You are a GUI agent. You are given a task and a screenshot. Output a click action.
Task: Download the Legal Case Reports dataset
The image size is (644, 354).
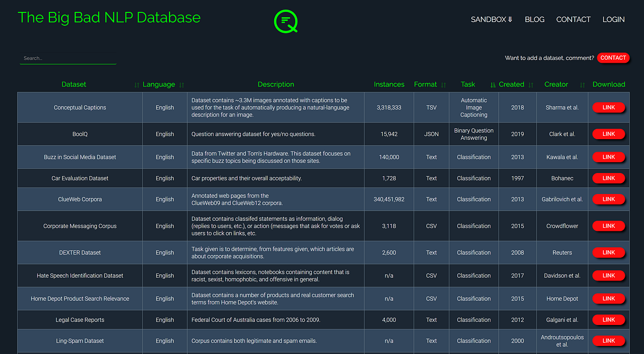click(x=609, y=320)
